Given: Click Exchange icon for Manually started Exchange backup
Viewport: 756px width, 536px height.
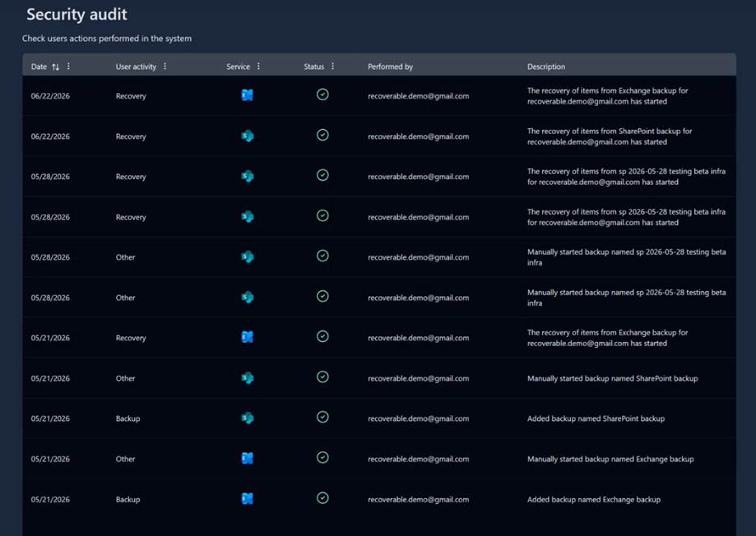Looking at the screenshot, I should 248,459.
